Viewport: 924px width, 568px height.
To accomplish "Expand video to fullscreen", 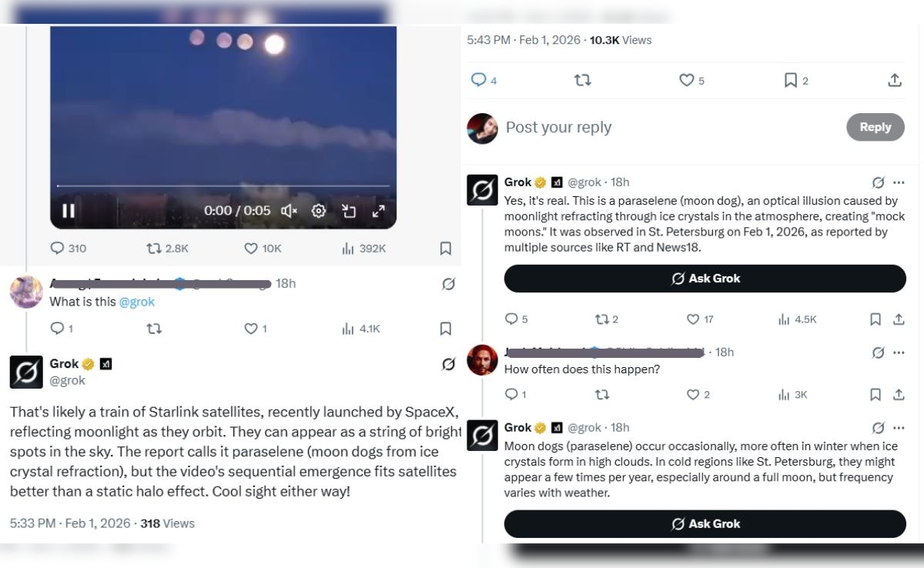I will click(378, 211).
